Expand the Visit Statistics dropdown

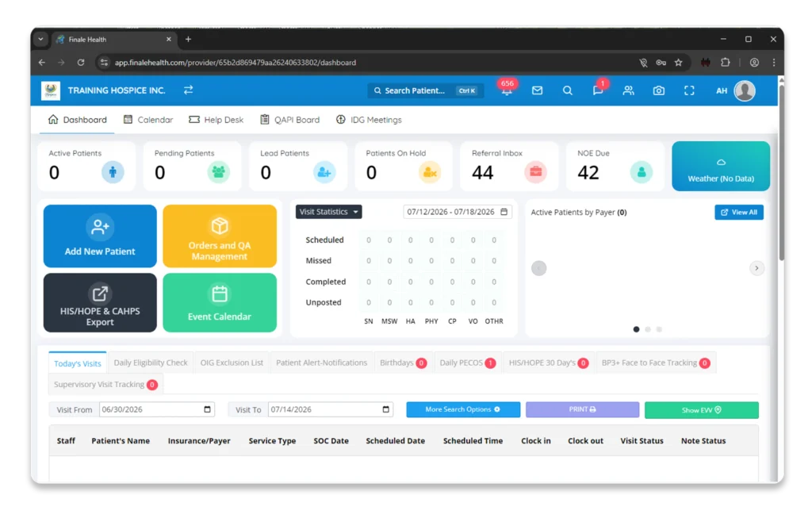coord(329,212)
